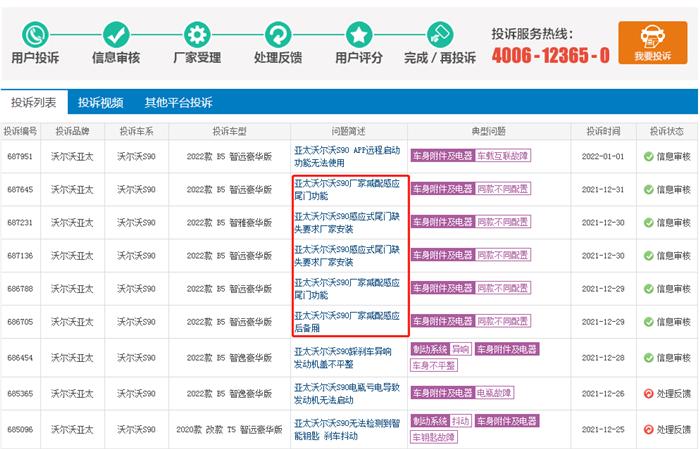Click the 处理反馈 refresh step icon
The image size is (700, 449).
tap(278, 35)
